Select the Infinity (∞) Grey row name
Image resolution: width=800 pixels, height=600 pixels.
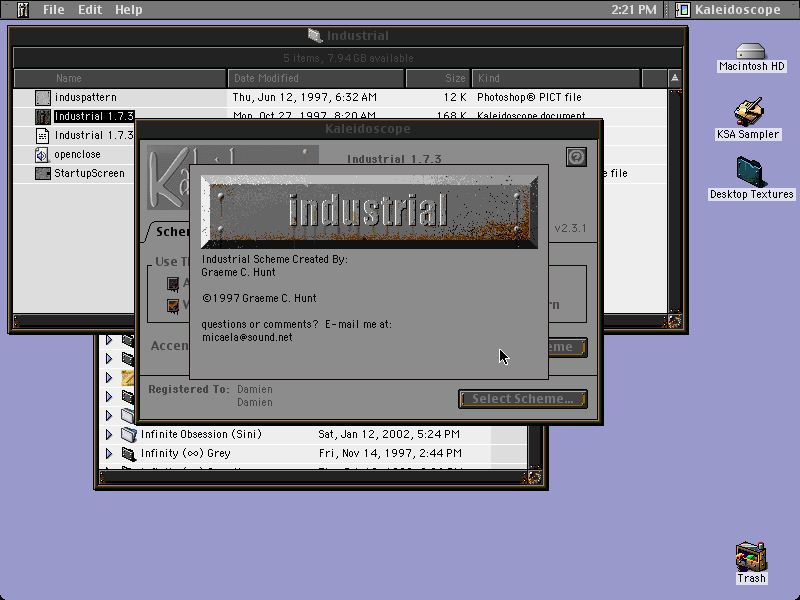[186, 453]
